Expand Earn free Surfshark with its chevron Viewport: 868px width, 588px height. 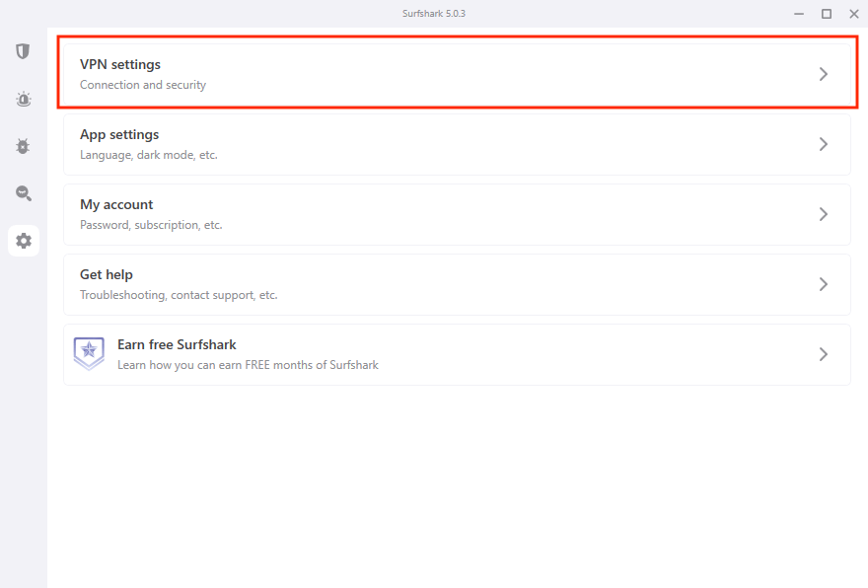(824, 353)
